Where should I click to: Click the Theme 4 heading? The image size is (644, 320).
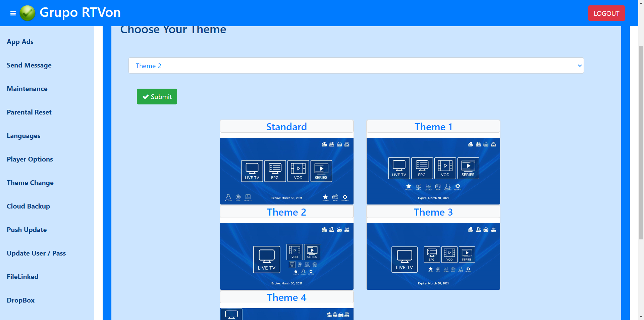(286, 298)
